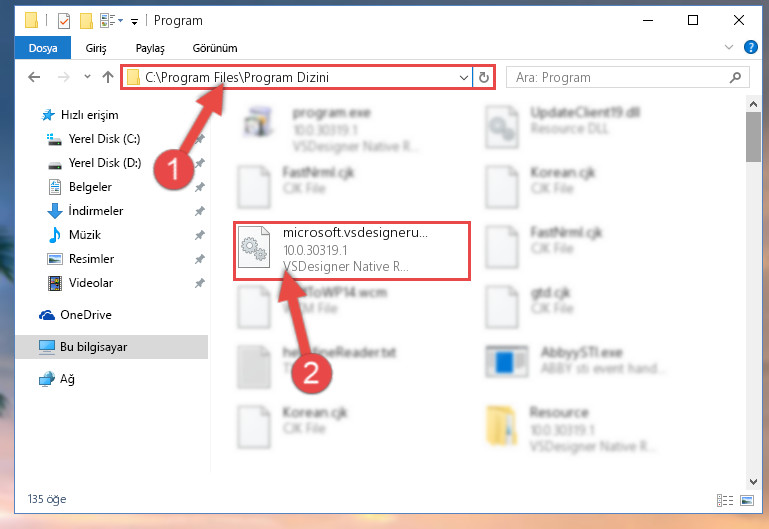Open Belgeler folder

coord(90,187)
